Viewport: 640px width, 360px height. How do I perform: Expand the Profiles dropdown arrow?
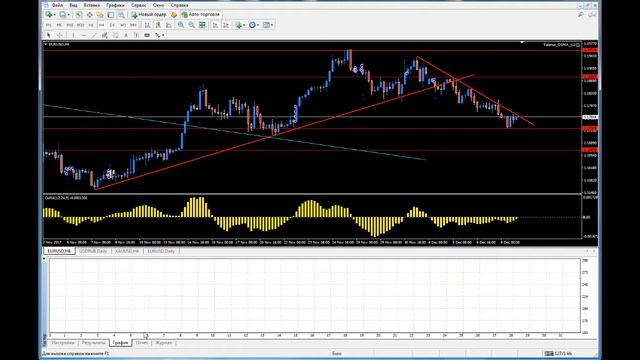point(69,15)
